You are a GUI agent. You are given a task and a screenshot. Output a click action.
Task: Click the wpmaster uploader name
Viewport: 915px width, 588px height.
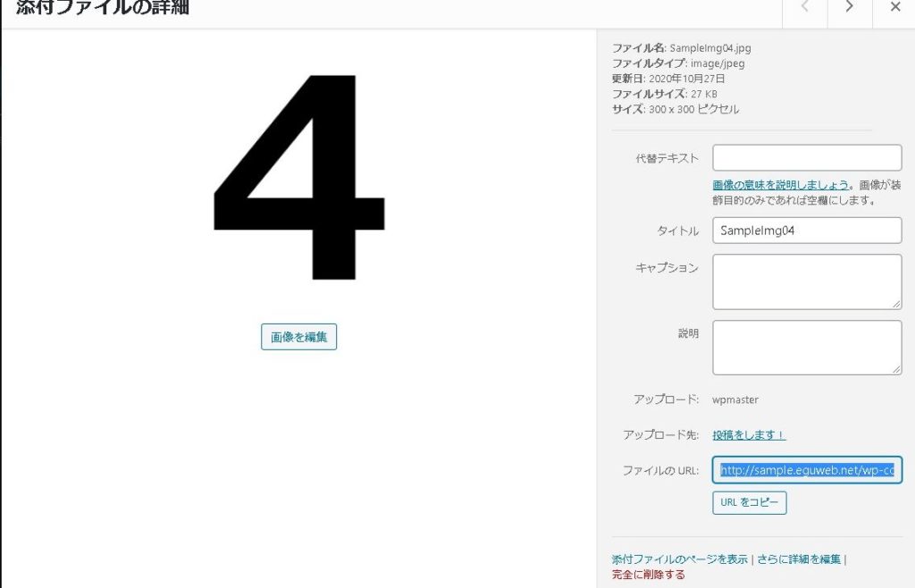735,399
